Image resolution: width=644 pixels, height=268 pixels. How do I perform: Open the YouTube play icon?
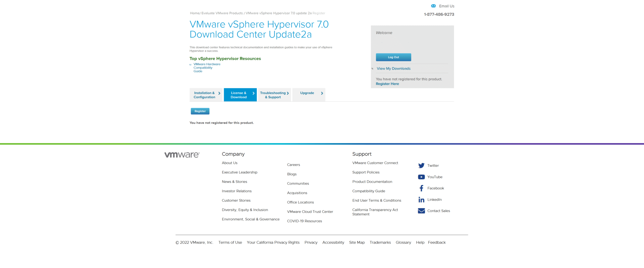[x=421, y=177]
